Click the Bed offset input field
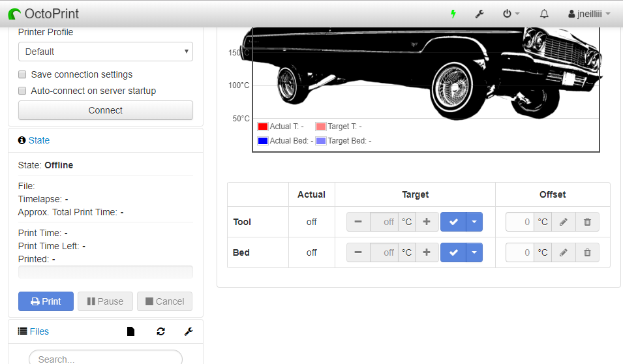 pos(520,252)
